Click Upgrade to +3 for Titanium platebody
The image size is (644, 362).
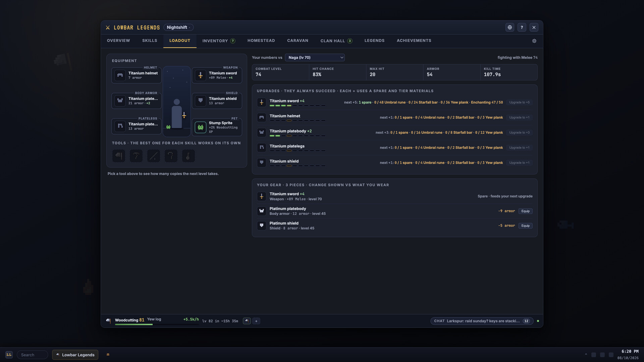tap(519, 133)
